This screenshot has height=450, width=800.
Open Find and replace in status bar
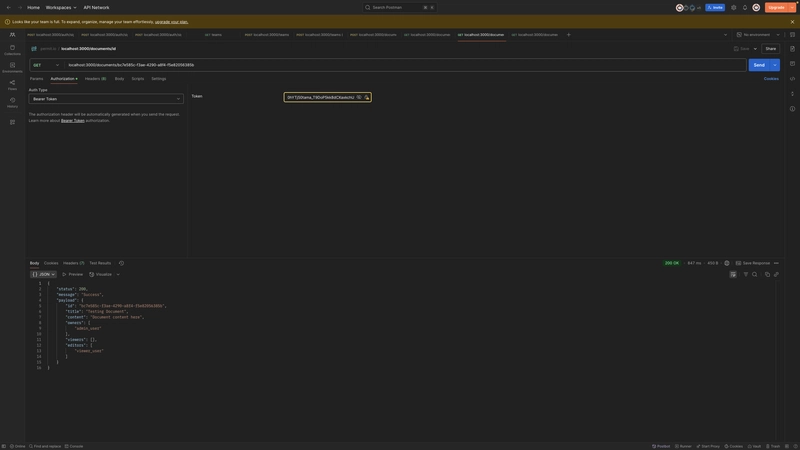(45, 446)
